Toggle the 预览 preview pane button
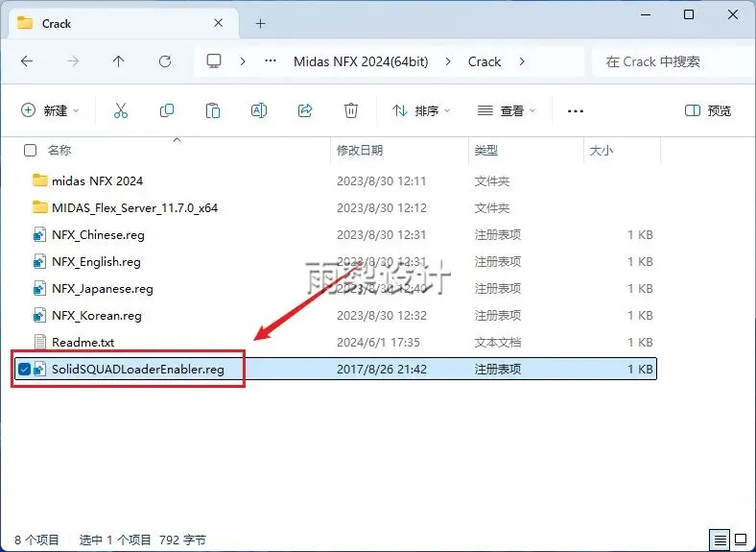Image resolution: width=756 pixels, height=552 pixels. coord(708,111)
